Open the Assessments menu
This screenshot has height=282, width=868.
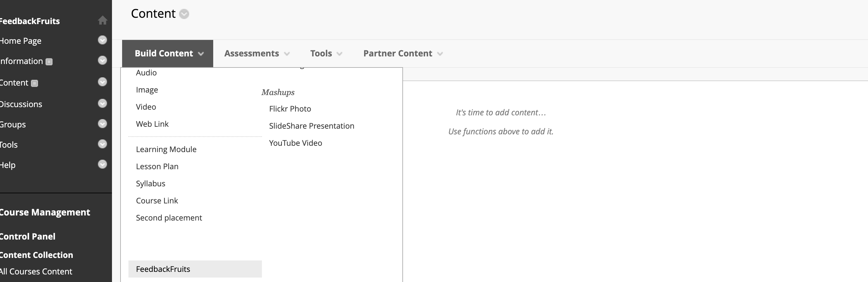pos(257,54)
